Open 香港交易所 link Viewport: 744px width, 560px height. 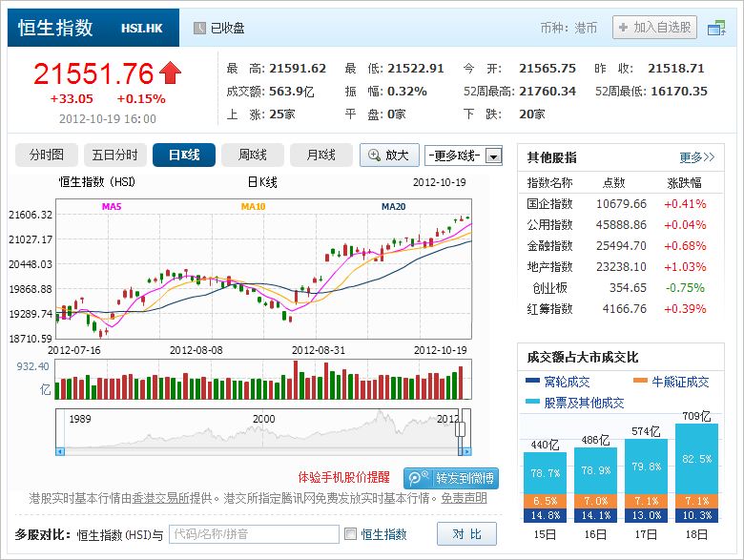pos(160,498)
